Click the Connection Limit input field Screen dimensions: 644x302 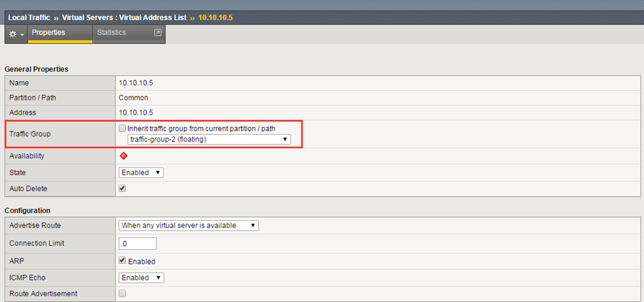pyautogui.click(x=138, y=243)
